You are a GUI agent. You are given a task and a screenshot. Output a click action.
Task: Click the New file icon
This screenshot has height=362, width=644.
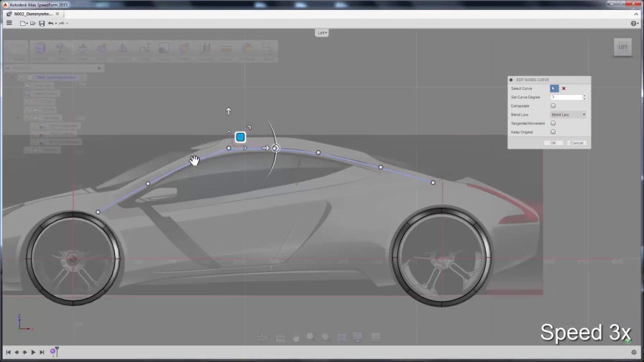23,23
